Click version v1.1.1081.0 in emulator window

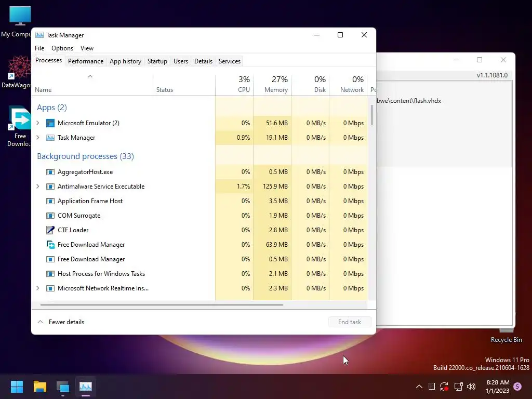[x=492, y=75]
